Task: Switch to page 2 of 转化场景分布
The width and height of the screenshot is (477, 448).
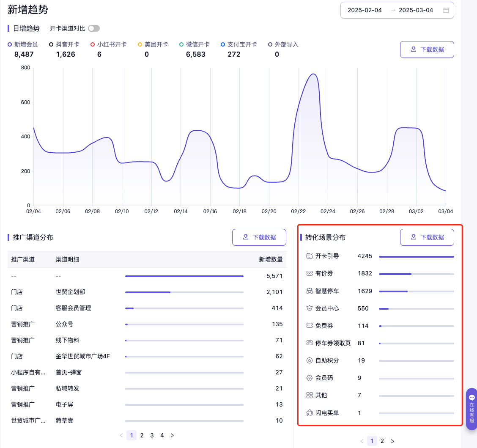Action: [382, 441]
